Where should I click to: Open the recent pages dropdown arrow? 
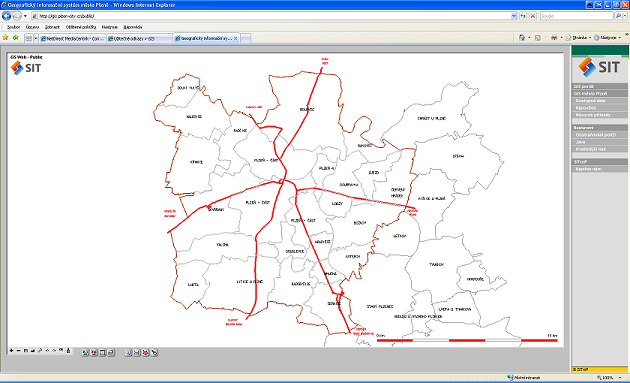pos(25,16)
